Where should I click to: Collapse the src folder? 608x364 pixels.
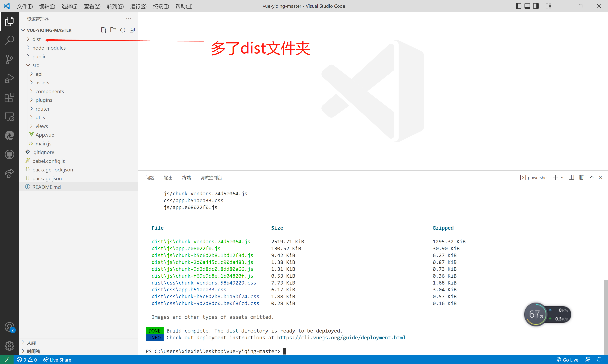pos(35,65)
